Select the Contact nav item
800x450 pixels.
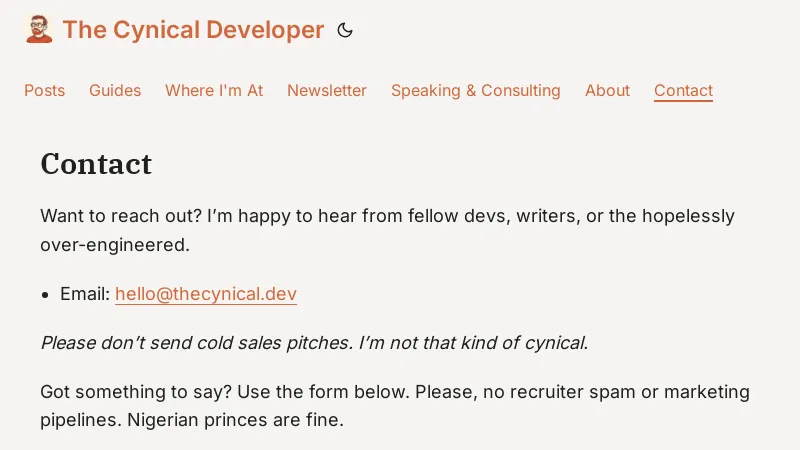[x=683, y=90]
